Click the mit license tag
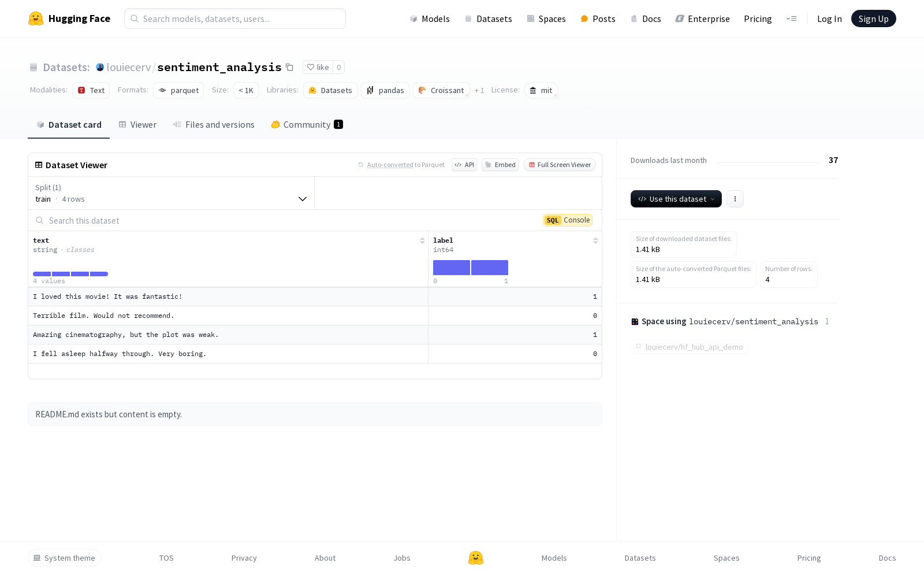Screen dimensions: 924x578 point(541,90)
